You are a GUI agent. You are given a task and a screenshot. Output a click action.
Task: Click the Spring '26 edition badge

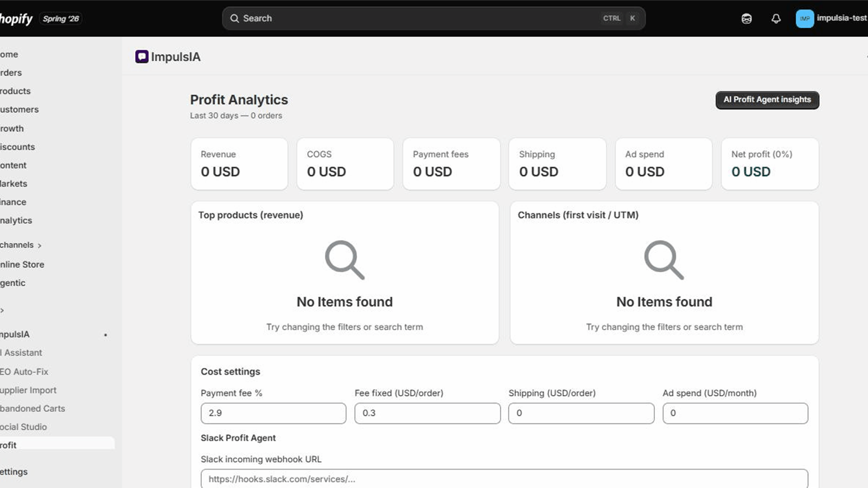click(61, 18)
